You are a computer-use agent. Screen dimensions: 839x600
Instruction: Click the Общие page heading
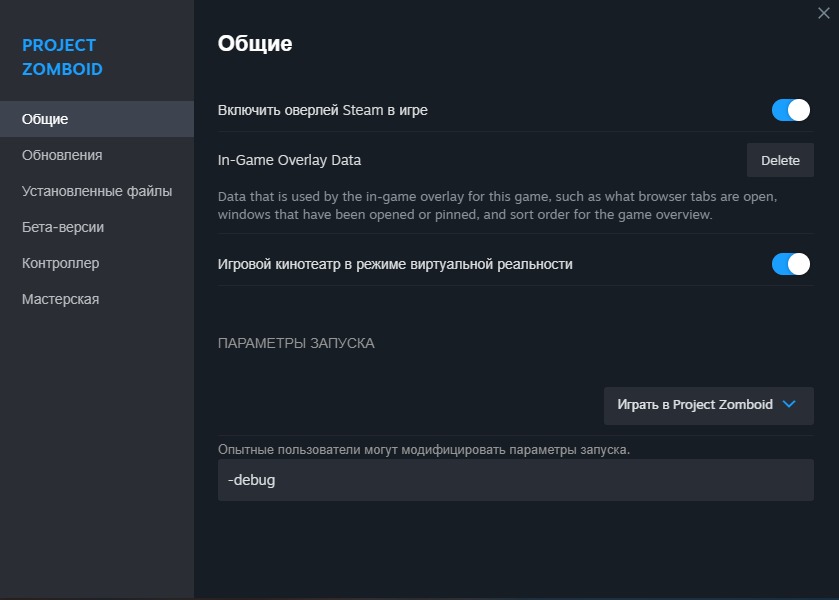pos(255,43)
